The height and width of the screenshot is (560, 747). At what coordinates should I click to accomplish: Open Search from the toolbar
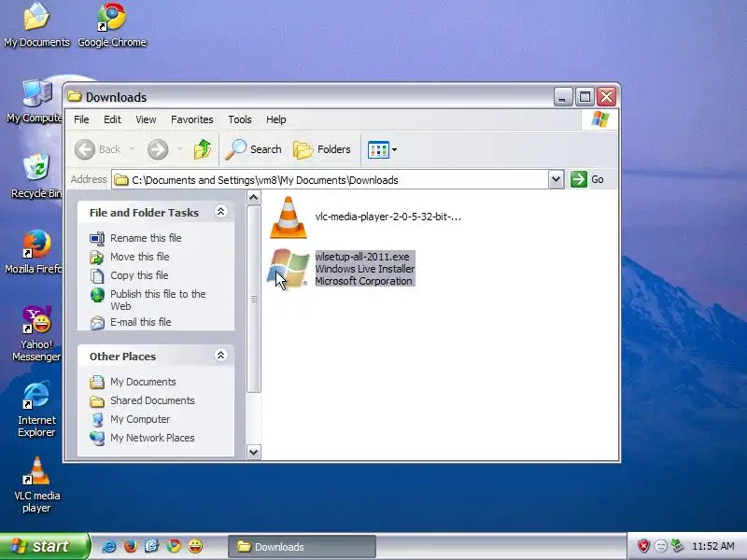coord(253,149)
